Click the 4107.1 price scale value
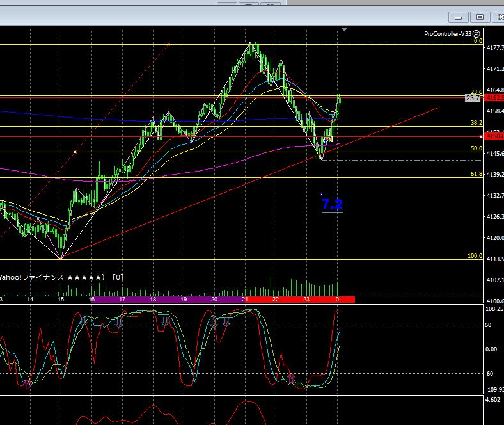The image size is (504, 425). [x=495, y=280]
